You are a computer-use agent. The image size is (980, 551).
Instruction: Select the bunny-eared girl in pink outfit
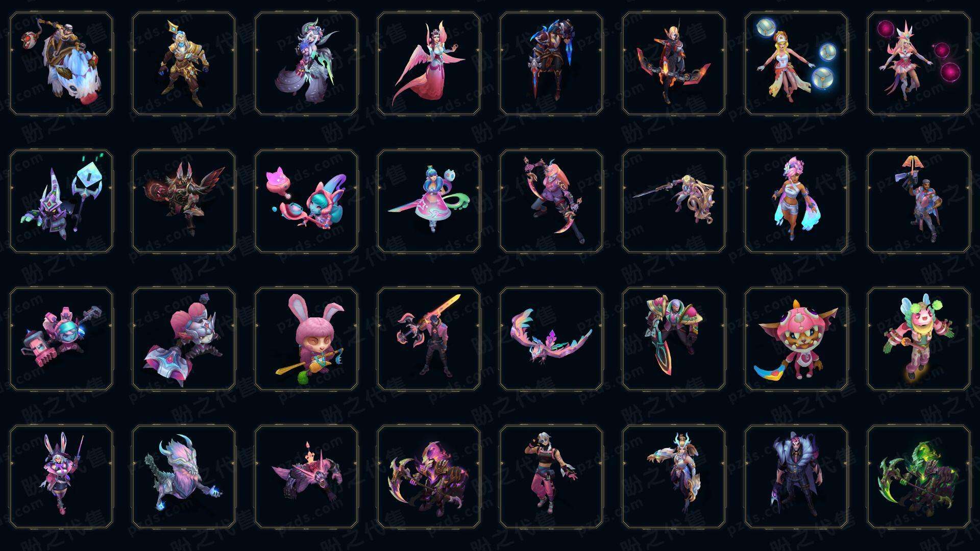click(x=61, y=477)
